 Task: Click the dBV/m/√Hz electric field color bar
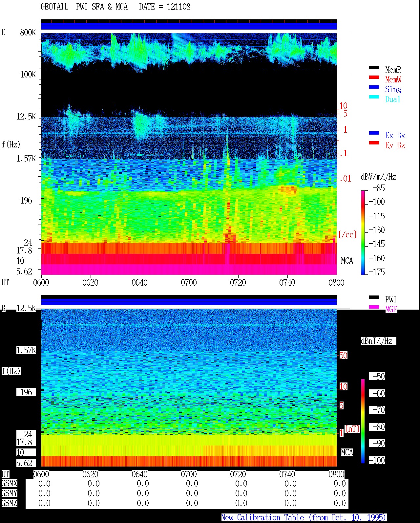[363, 232]
